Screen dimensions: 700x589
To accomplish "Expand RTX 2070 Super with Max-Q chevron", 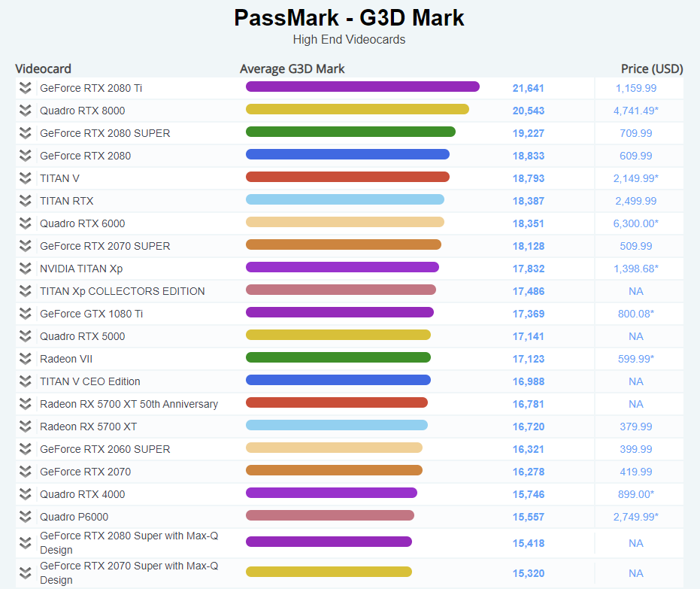I will pos(26,573).
